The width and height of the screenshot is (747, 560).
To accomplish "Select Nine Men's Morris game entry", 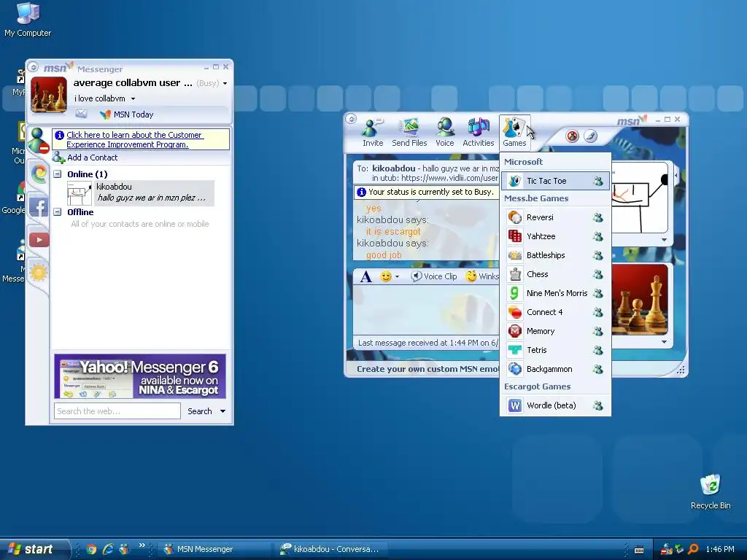I will point(555,293).
